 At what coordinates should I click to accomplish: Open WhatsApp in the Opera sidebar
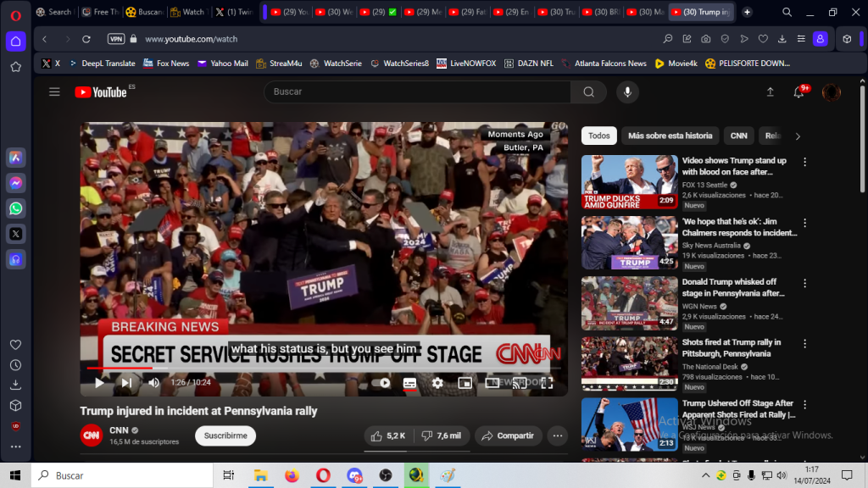coord(15,208)
